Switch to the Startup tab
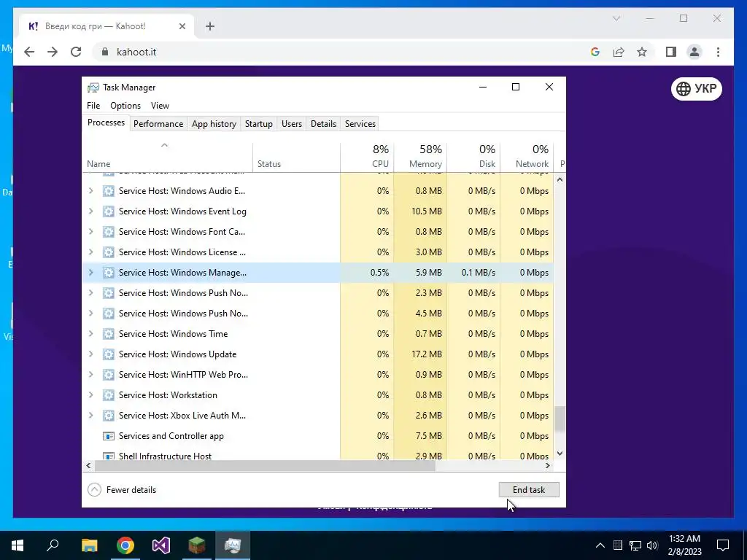 click(x=259, y=124)
